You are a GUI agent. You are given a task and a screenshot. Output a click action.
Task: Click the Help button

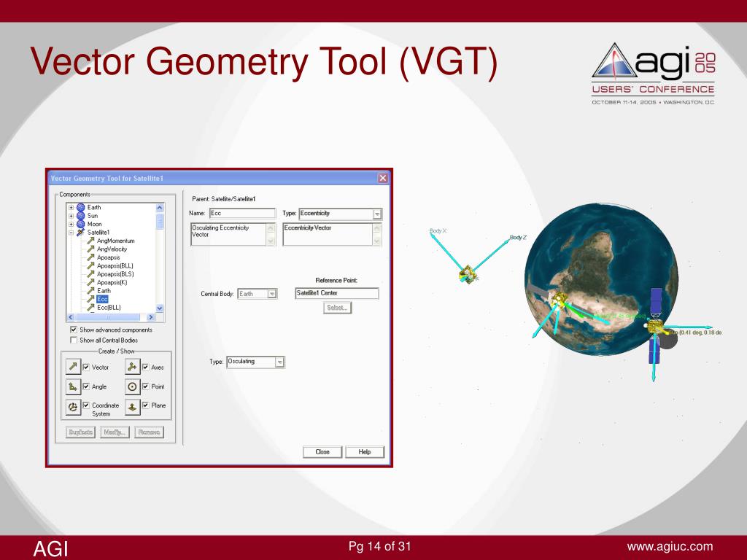[365, 452]
